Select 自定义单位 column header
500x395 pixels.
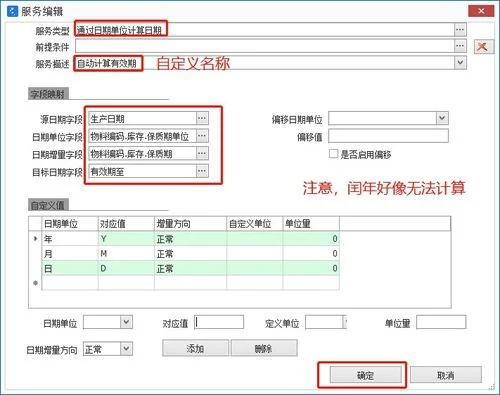255,224
